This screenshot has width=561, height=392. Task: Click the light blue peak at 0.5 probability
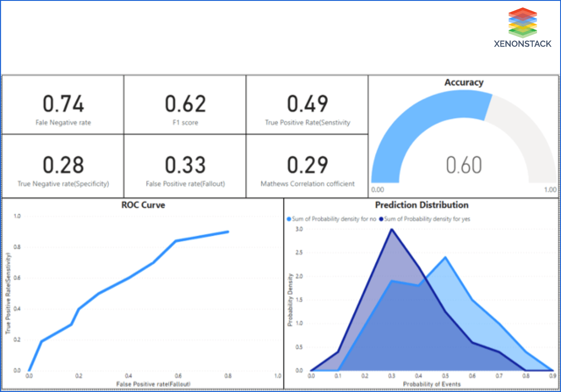pyautogui.click(x=445, y=258)
